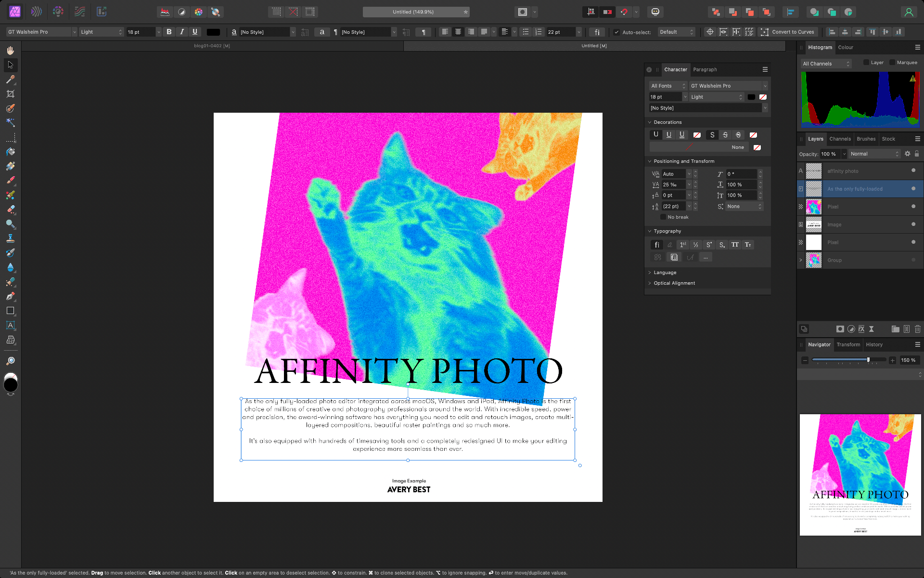Open the account profile icon

tap(909, 12)
